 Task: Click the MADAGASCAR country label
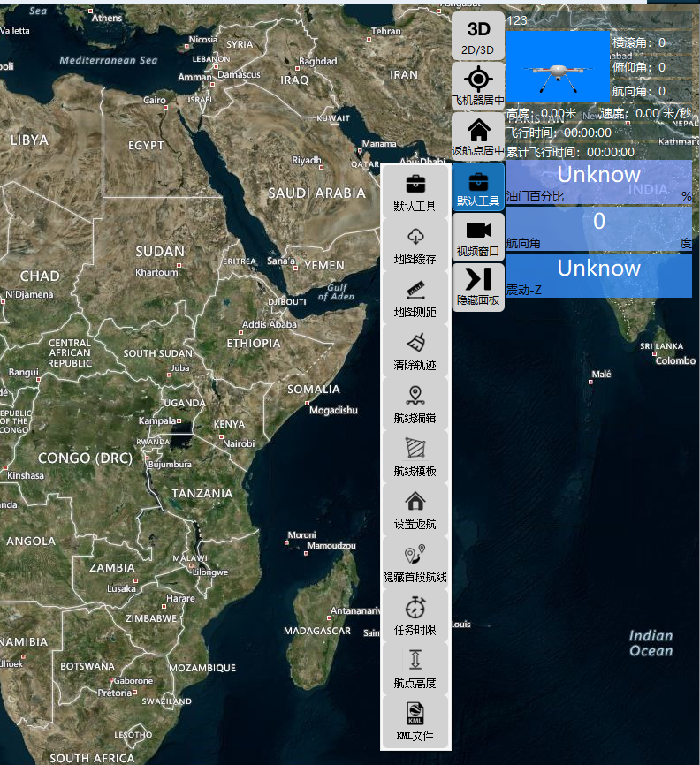317,631
